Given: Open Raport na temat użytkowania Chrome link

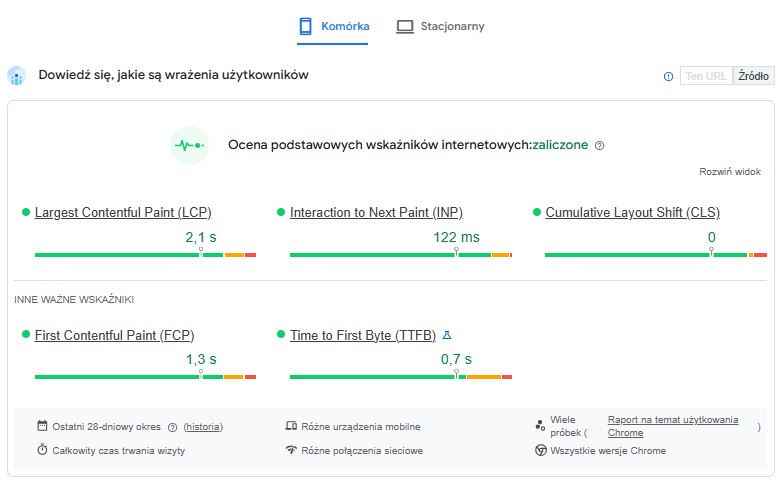Looking at the screenshot, I should click(673, 426).
